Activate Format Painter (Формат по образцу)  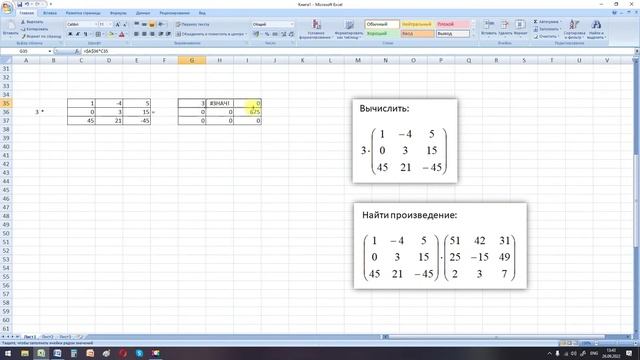click(x=41, y=36)
